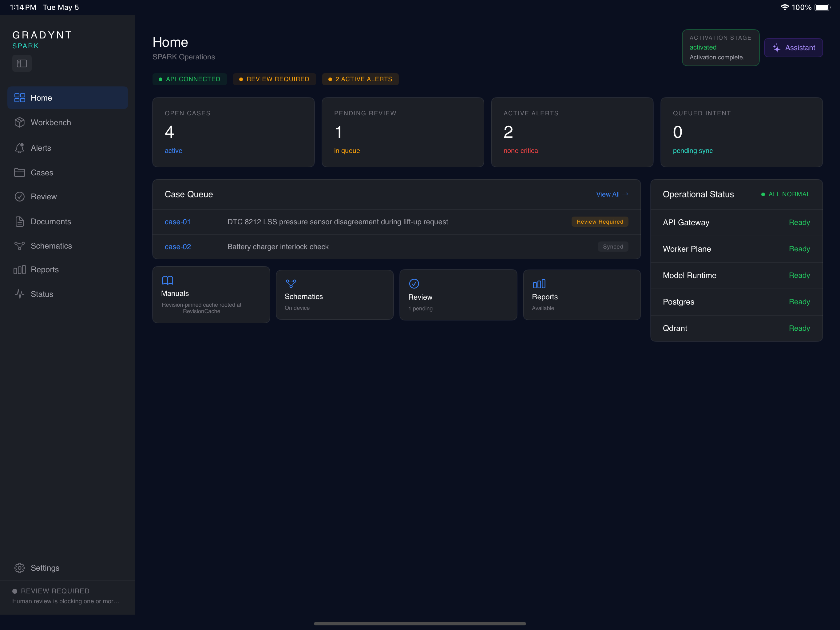This screenshot has height=630, width=840.
Task: Select Status in the sidebar
Action: click(68, 294)
